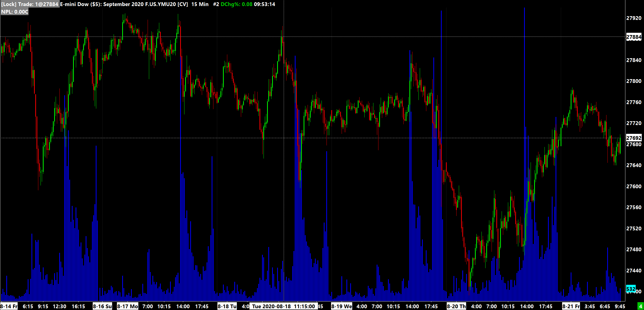Click the green 4 indicator in bottom-right corner
This screenshot has height=310, width=644.
pyautogui.click(x=640, y=306)
